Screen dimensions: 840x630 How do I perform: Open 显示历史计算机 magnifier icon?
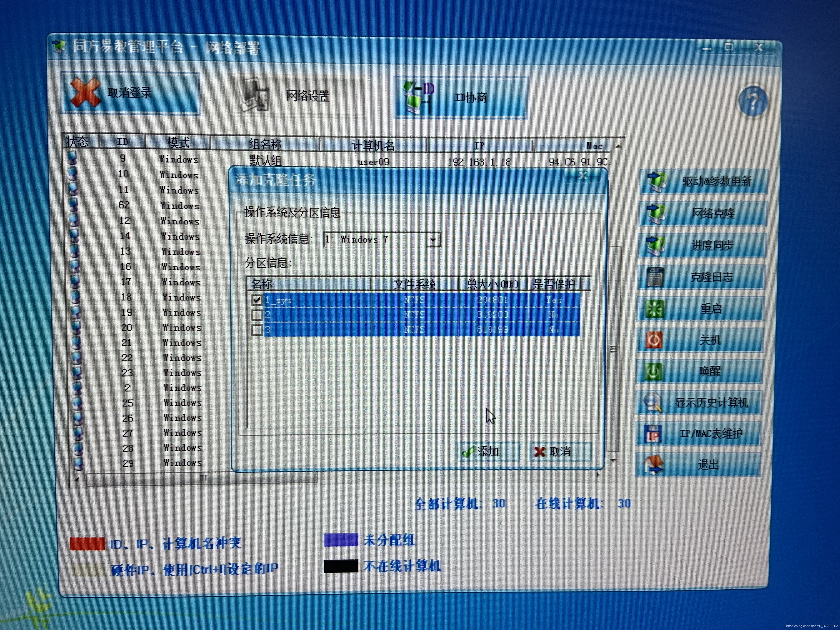[x=653, y=402]
